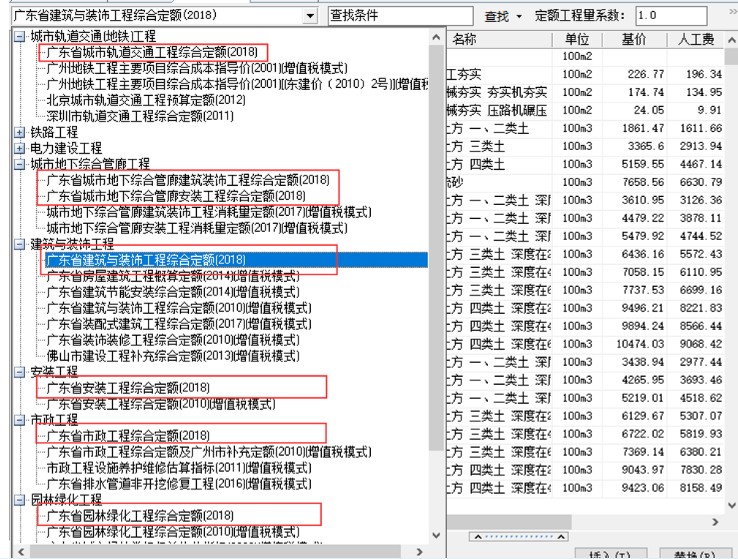The height and width of the screenshot is (559, 738).
Task: Collapse the 市政工程 tree node
Action: click(x=19, y=420)
